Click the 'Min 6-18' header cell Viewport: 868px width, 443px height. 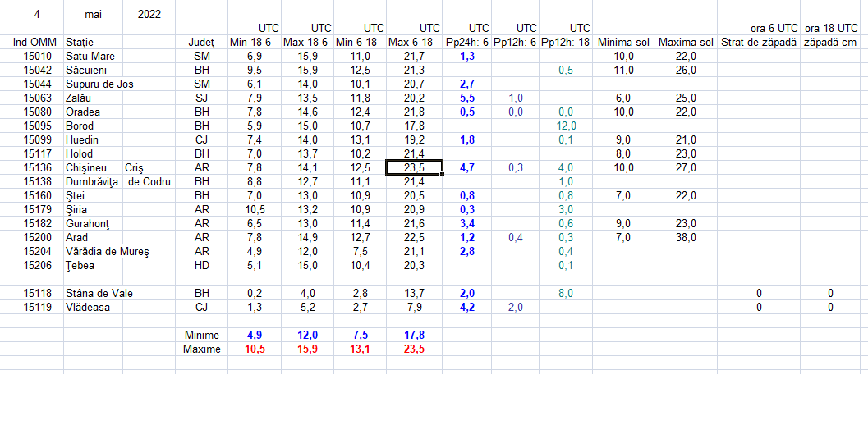pyautogui.click(x=360, y=42)
